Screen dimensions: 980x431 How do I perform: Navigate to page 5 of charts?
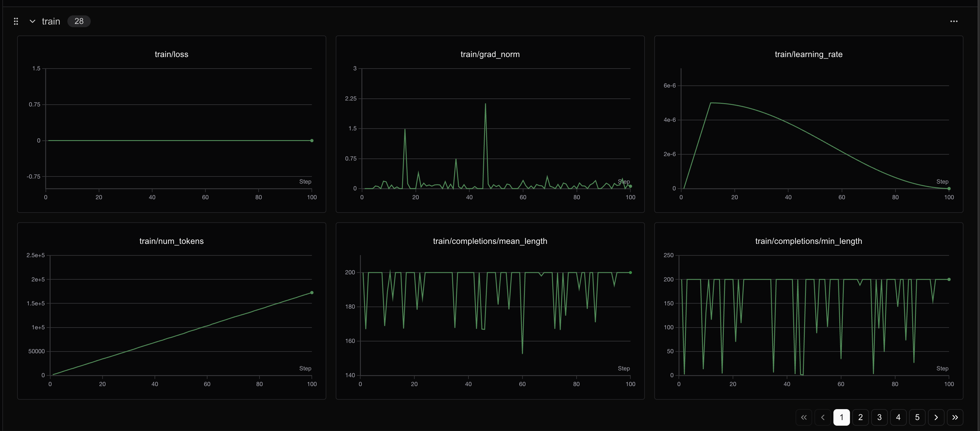[917, 417]
